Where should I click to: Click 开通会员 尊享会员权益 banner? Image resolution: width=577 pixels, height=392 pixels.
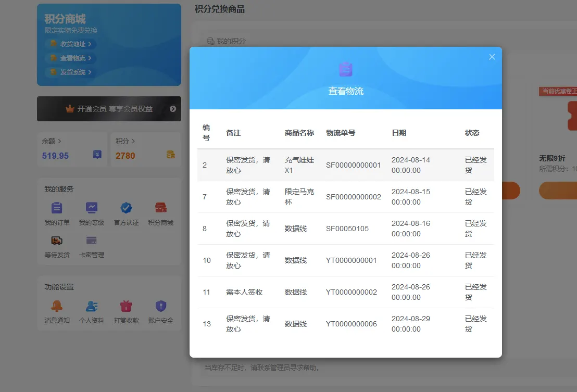point(109,109)
